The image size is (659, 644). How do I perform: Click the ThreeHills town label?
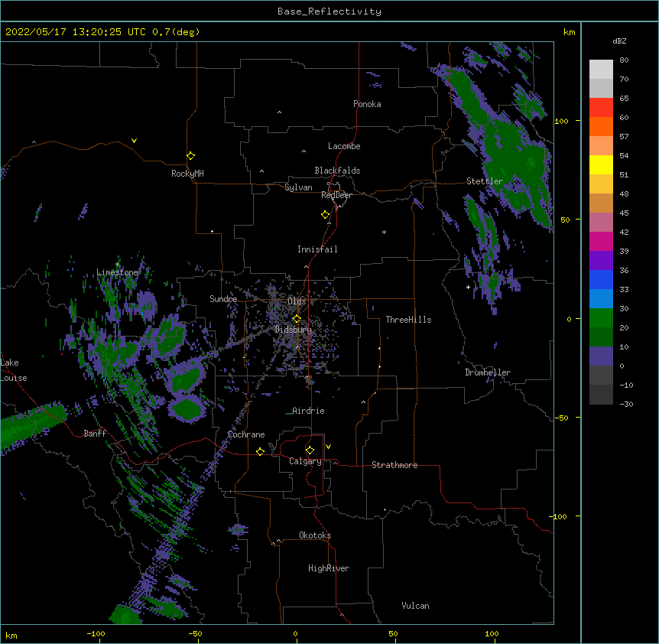[408, 320]
